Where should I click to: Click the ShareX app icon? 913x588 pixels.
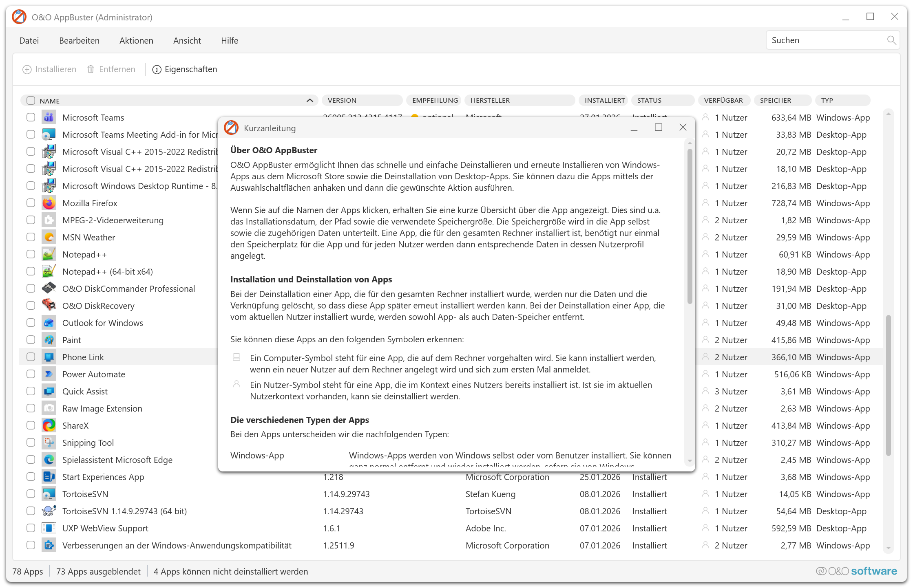[x=49, y=425]
